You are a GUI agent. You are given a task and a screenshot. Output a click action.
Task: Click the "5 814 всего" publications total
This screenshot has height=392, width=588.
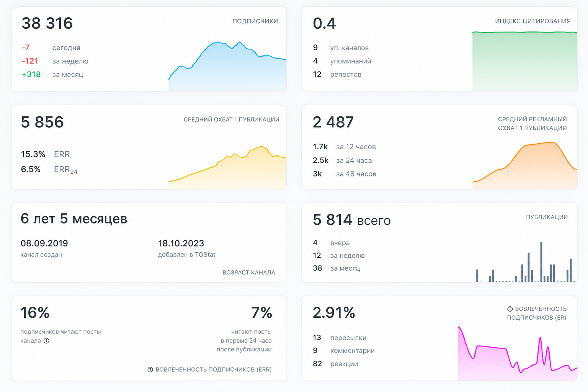click(x=352, y=220)
